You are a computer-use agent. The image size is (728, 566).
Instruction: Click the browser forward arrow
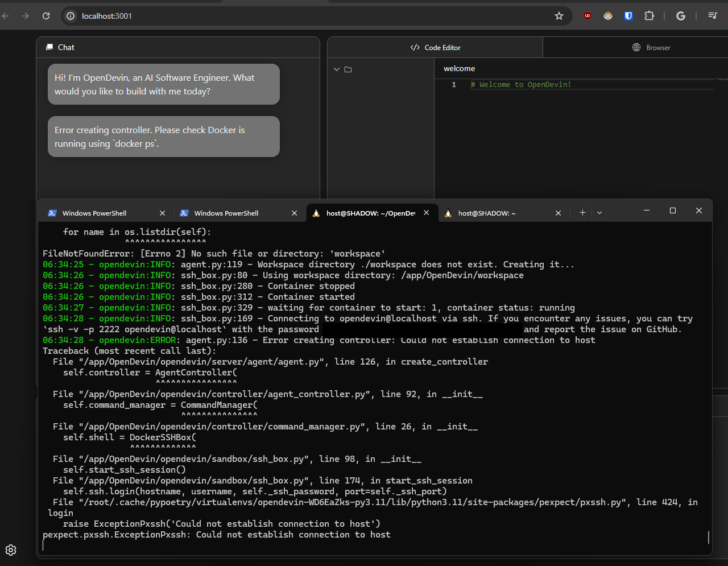tap(26, 16)
